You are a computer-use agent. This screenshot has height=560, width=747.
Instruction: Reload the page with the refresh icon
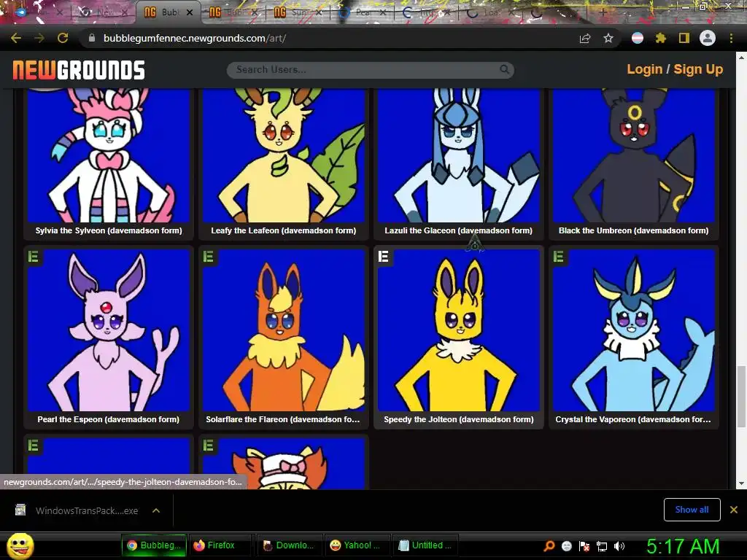tap(63, 38)
